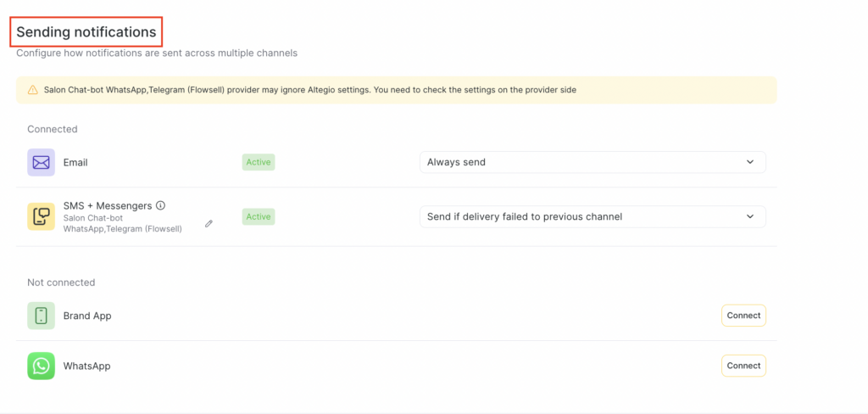Click the Email channel label
Screen dimensions: 868x414
pos(75,162)
